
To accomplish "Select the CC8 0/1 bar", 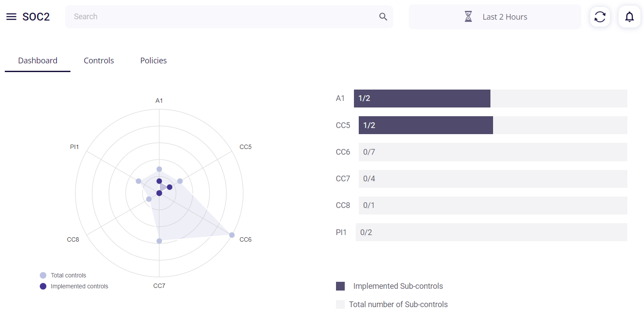I will point(493,205).
